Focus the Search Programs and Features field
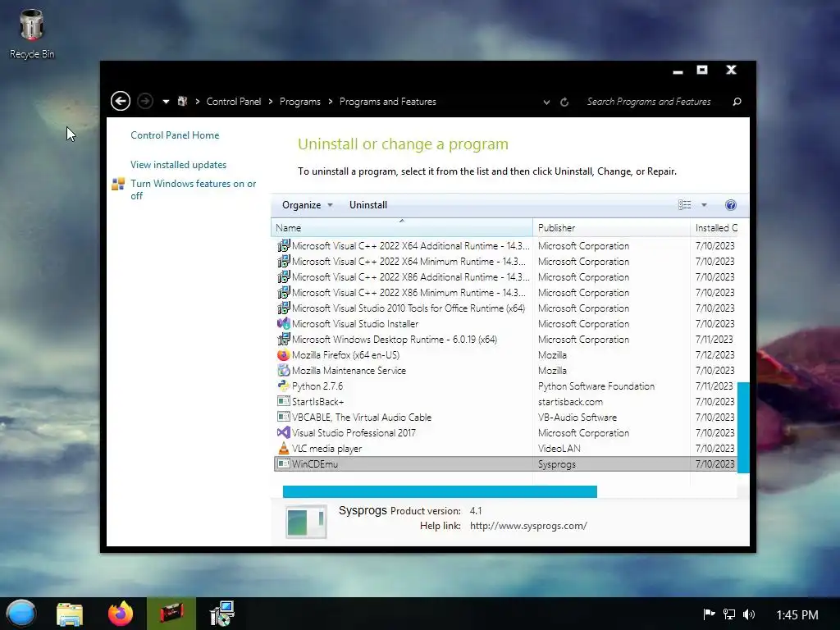This screenshot has width=840, height=630. click(x=649, y=101)
